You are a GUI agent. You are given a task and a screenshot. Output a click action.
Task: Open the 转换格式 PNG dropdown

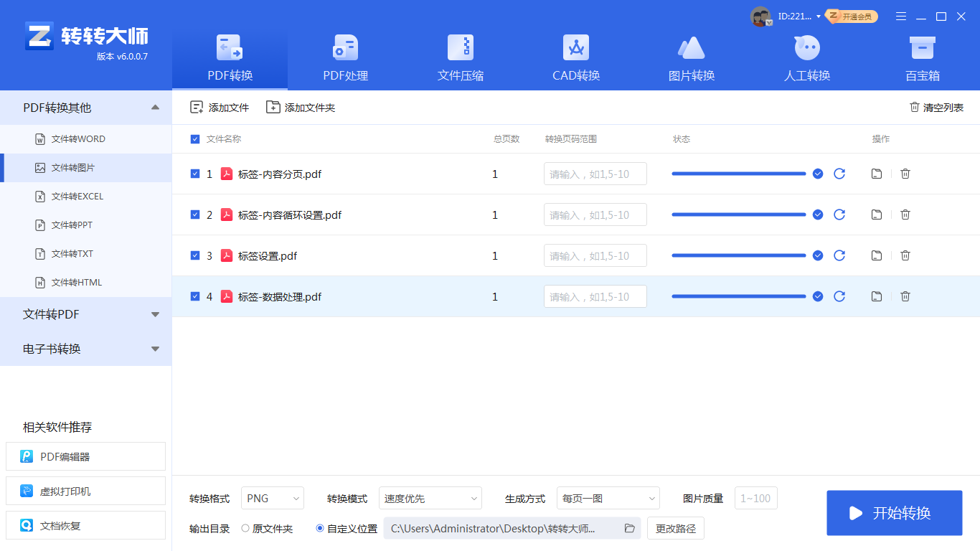[x=272, y=498]
